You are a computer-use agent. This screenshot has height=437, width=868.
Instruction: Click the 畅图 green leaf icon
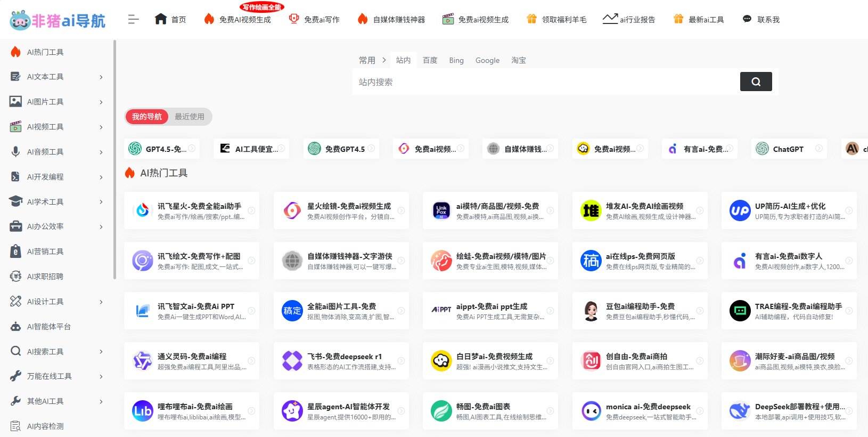click(x=441, y=411)
